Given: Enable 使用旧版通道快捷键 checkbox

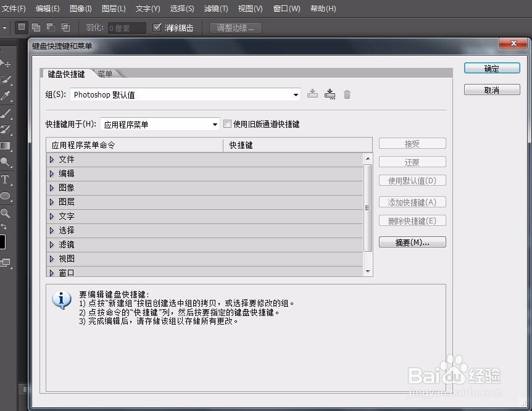Looking at the screenshot, I should [x=227, y=124].
